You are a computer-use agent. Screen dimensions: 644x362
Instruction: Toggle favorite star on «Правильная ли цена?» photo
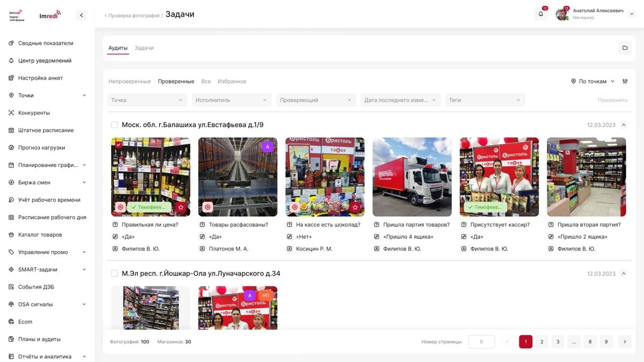[x=181, y=207]
